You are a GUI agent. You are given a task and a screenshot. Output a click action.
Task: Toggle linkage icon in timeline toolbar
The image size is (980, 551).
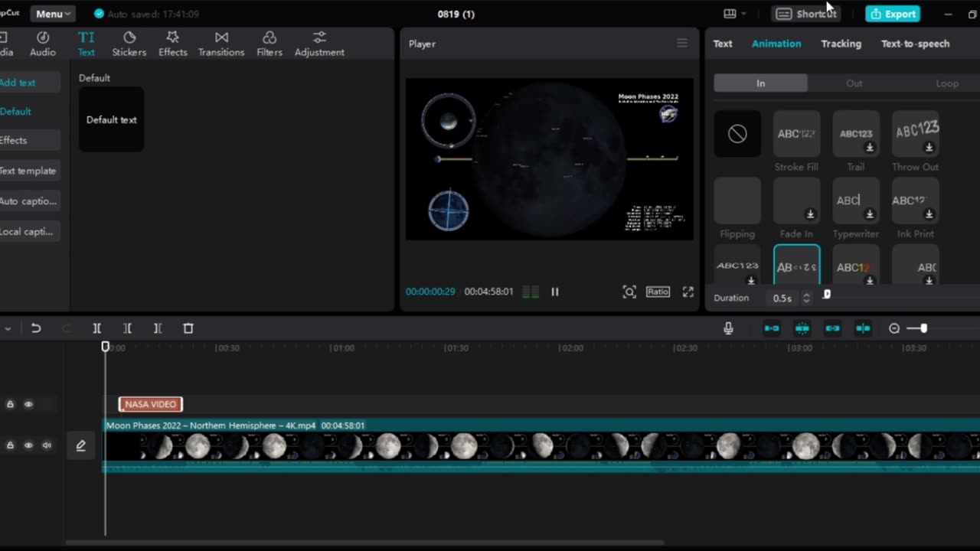(x=832, y=328)
